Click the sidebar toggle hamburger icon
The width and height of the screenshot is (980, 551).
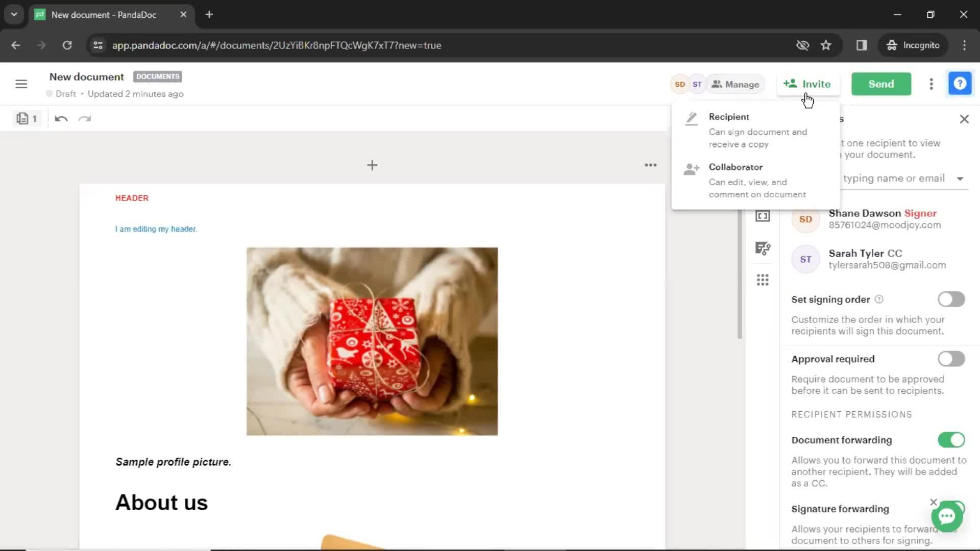tap(21, 84)
